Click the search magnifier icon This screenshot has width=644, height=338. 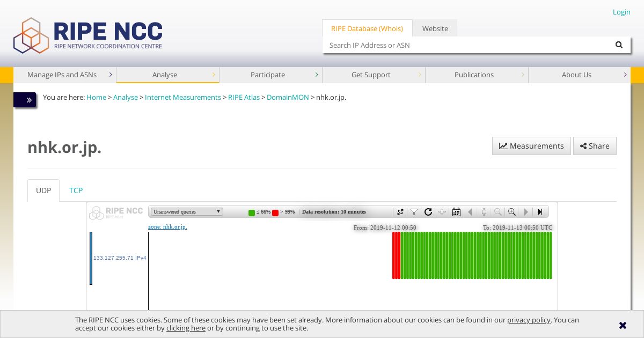tap(619, 45)
